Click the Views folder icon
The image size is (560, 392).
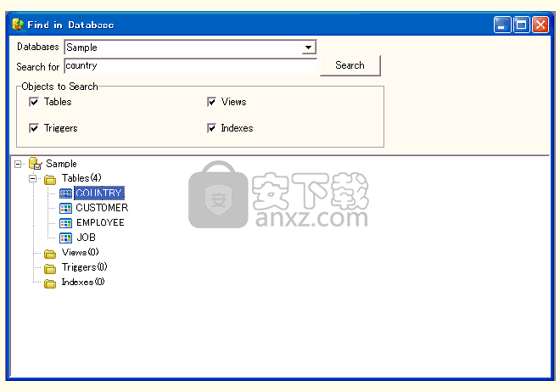click(x=50, y=253)
